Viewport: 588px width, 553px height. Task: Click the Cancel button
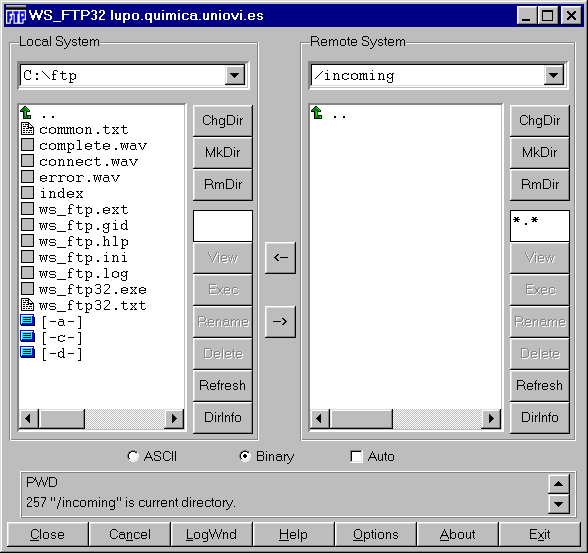(x=130, y=535)
